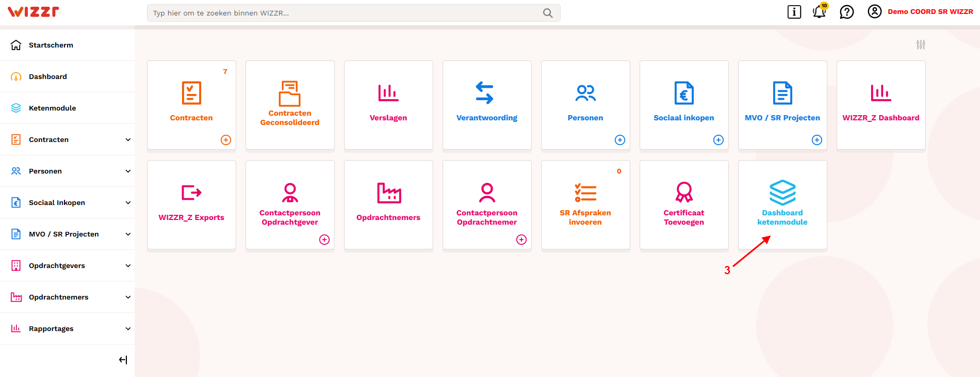This screenshot has width=980, height=377.
Task: Expand the Opdrachtnemers sidebar chevron
Action: point(128,297)
